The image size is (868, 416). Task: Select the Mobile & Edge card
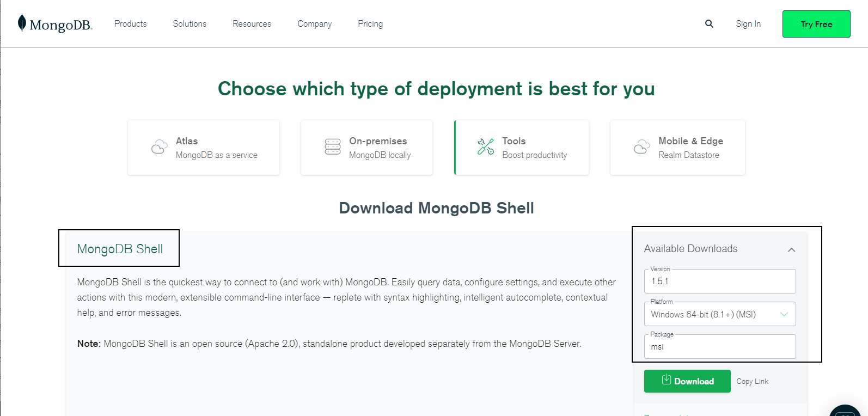pos(677,148)
